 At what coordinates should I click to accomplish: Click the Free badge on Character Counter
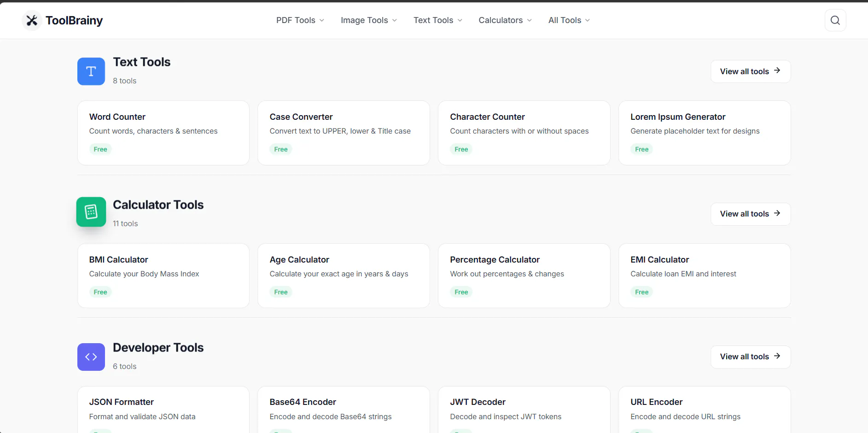[461, 149]
